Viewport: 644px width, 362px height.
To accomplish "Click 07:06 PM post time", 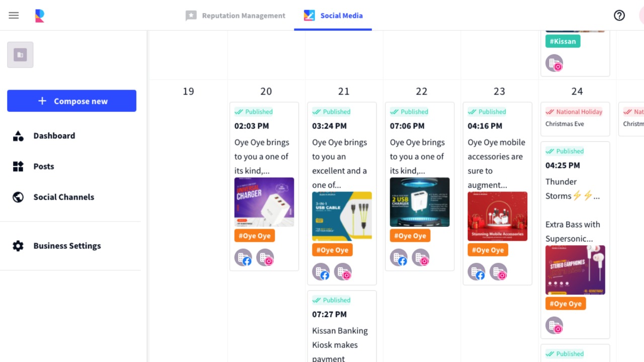I will tap(407, 126).
